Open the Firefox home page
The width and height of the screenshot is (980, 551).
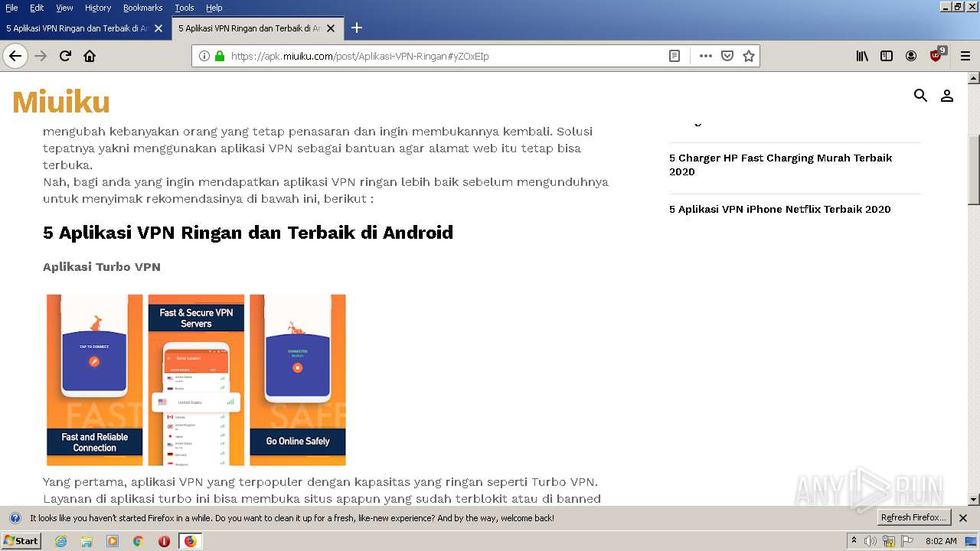[90, 56]
